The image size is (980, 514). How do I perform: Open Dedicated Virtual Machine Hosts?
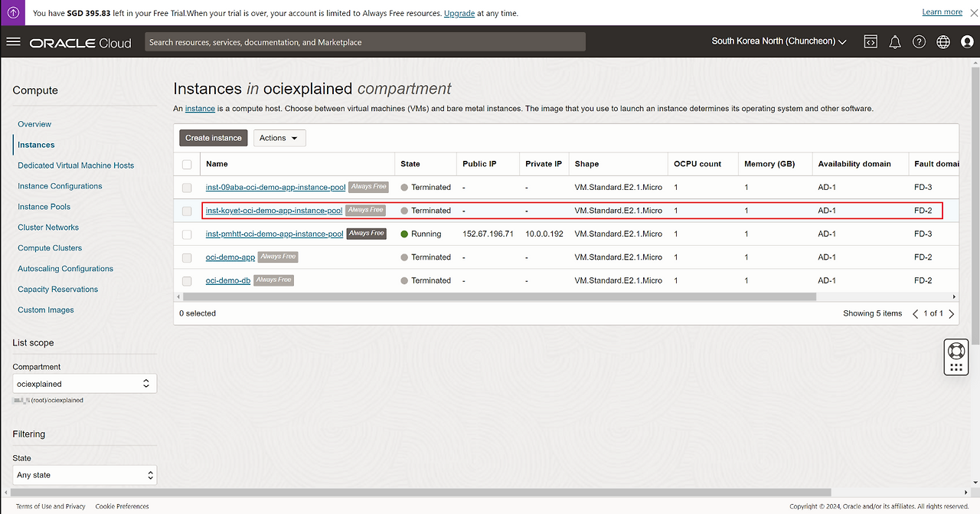[76, 165]
